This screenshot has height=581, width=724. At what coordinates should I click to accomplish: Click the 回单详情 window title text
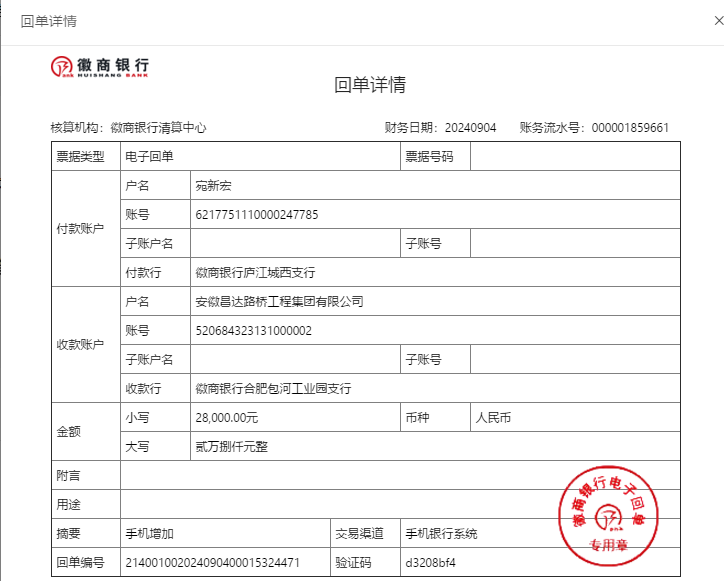49,21
